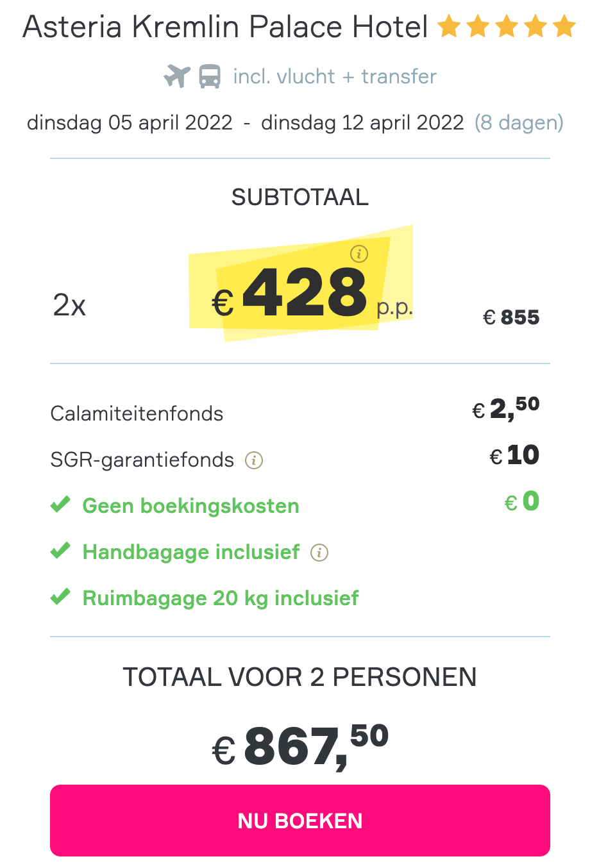Screen dimensions: 599x868
Task: Click the total price €867,50
Action: pos(300,746)
